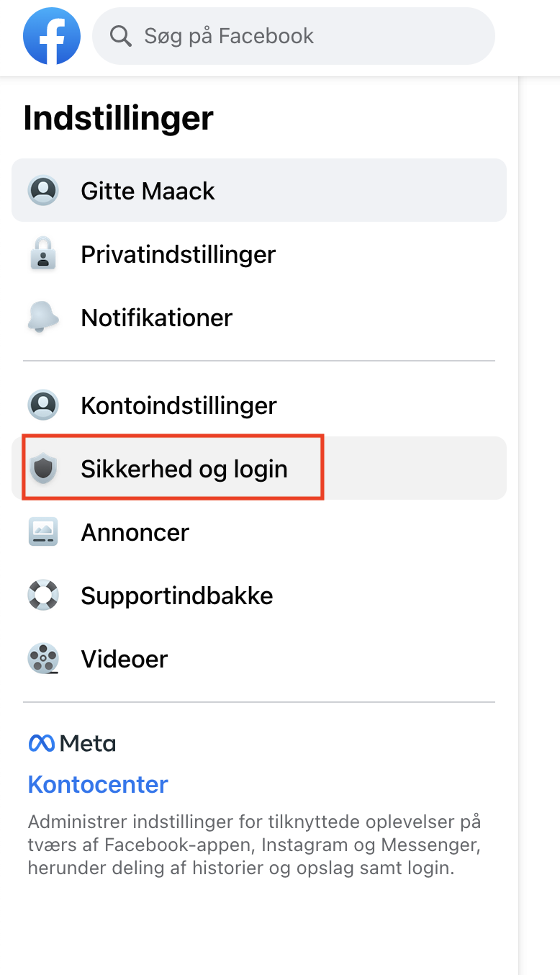Click the profile avatar beside Gitte Maack
Screen dimensions: 560x975
pyautogui.click(x=43, y=191)
